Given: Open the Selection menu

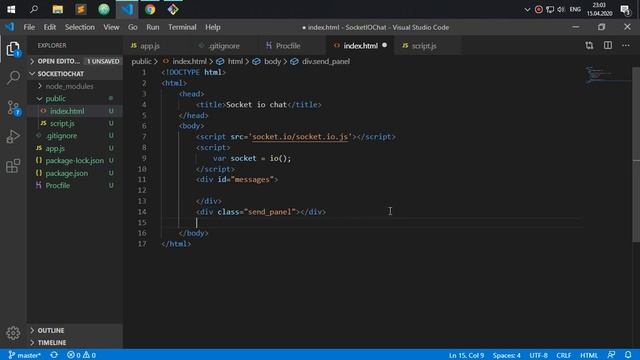Looking at the screenshot, I should click(80, 27).
